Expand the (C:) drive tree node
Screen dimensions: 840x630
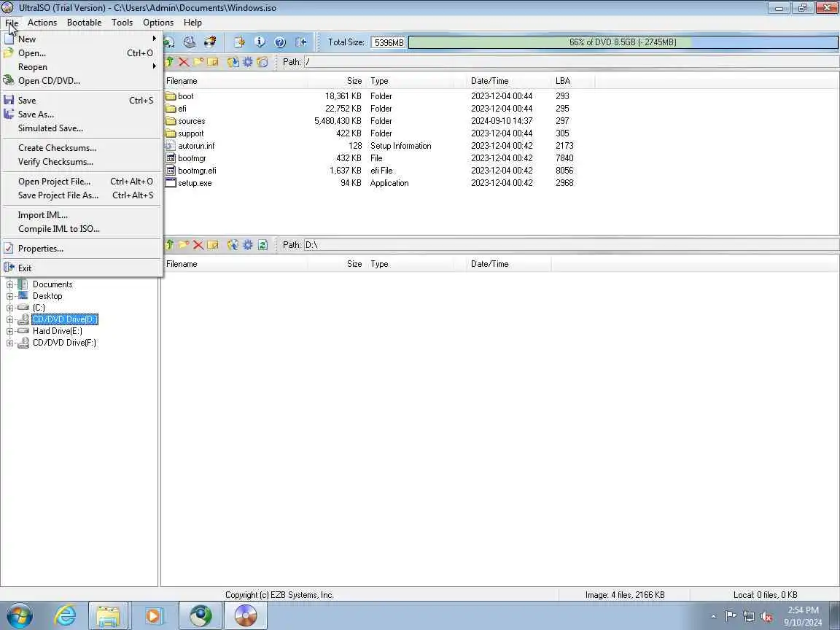pos(9,308)
